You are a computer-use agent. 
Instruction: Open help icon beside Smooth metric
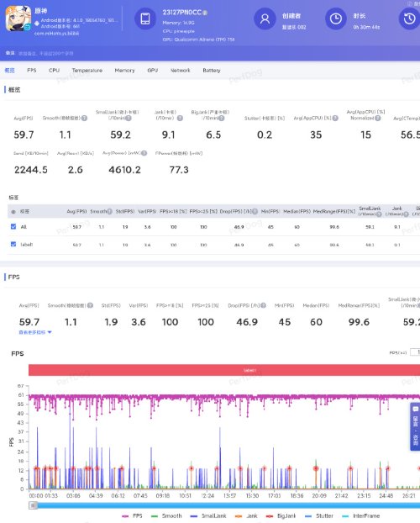click(x=84, y=118)
